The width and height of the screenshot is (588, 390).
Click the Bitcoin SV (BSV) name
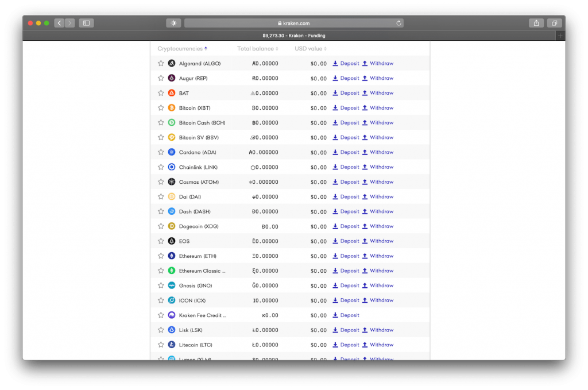coord(199,138)
